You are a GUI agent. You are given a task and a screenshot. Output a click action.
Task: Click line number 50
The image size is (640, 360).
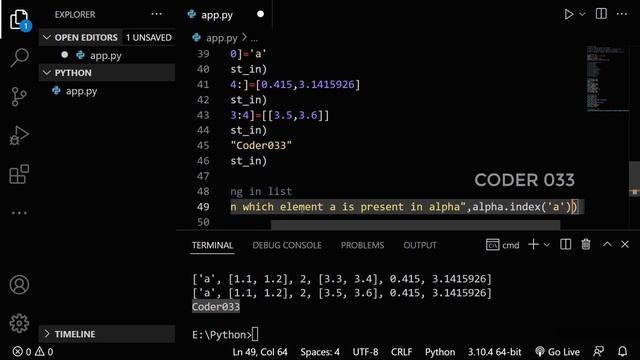coord(203,222)
